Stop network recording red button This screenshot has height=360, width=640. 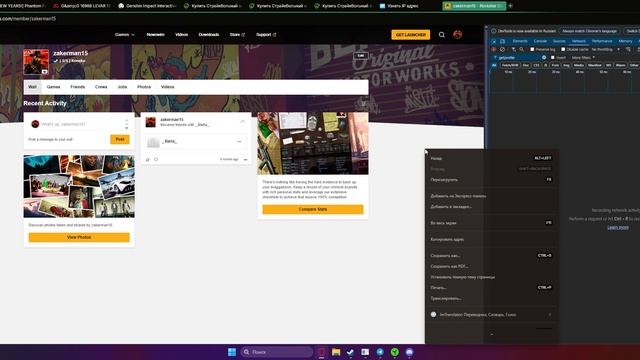494,49
